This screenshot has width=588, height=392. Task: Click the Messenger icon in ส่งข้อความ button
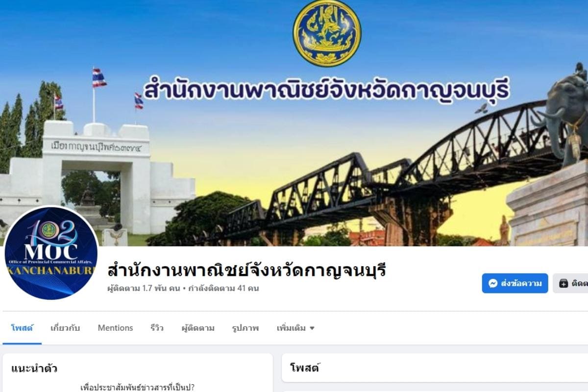493,283
